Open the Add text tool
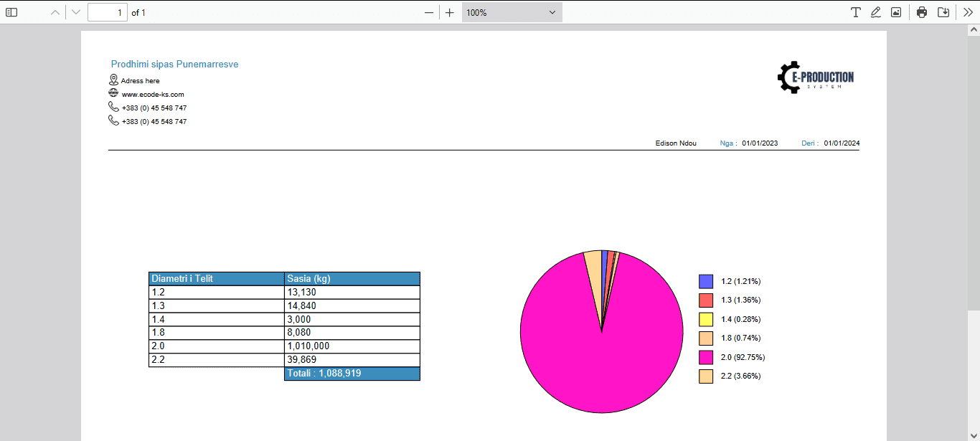 point(856,11)
